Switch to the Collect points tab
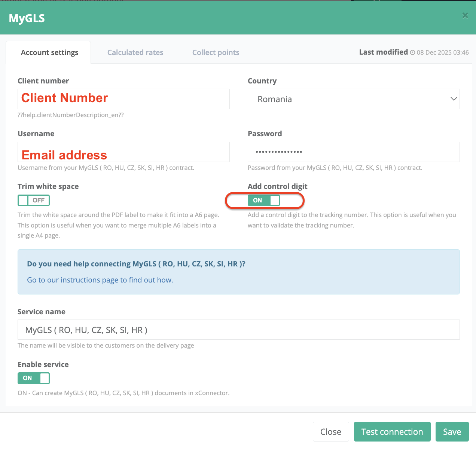This screenshot has width=476, height=449. click(x=216, y=52)
